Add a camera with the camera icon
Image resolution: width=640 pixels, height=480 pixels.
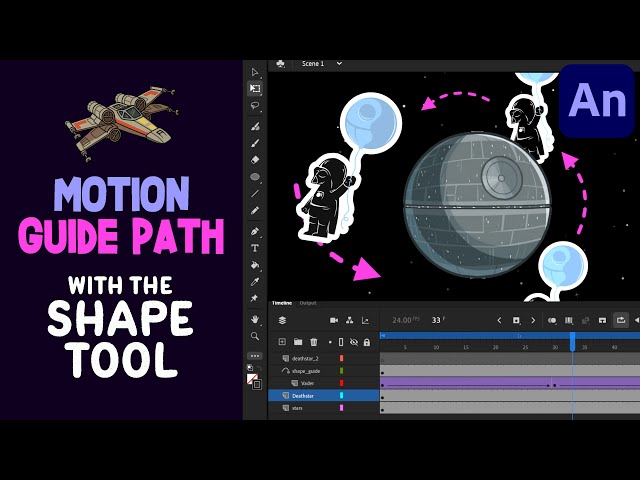pyautogui.click(x=334, y=320)
